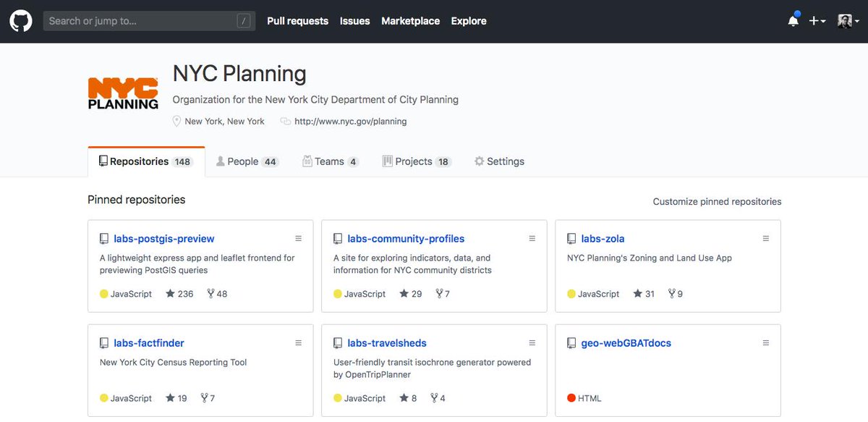Click the repo icon next to geo-webGBATdocs
The height and width of the screenshot is (422, 868).
pyautogui.click(x=571, y=343)
